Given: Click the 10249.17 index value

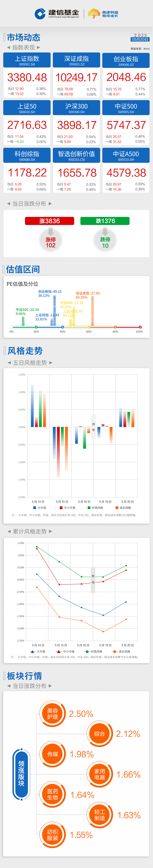Looking at the screenshot, I should (x=76, y=78).
